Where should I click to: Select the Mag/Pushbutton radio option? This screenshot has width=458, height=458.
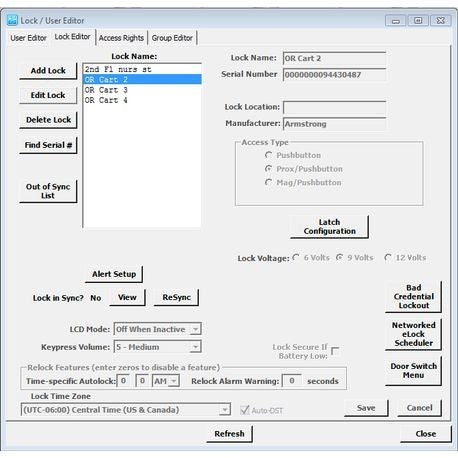coord(268,182)
